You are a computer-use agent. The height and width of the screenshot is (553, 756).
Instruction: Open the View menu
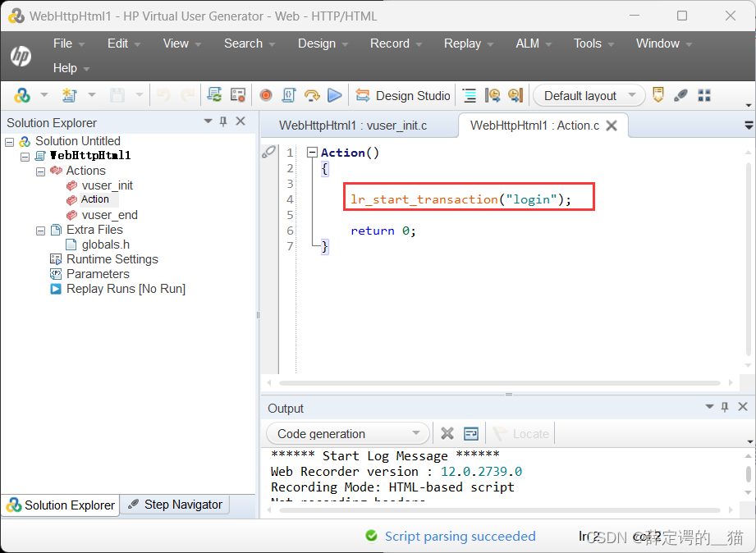click(181, 43)
